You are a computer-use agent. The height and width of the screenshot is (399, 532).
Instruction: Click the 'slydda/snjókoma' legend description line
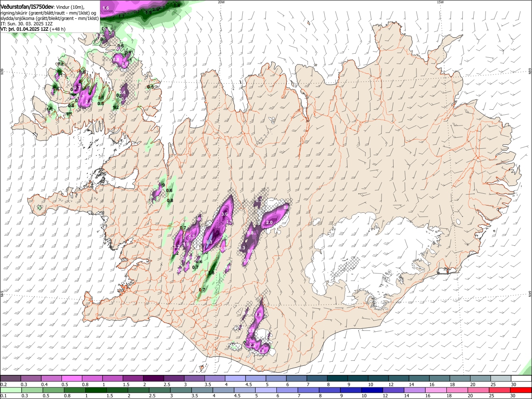[x=50, y=18]
